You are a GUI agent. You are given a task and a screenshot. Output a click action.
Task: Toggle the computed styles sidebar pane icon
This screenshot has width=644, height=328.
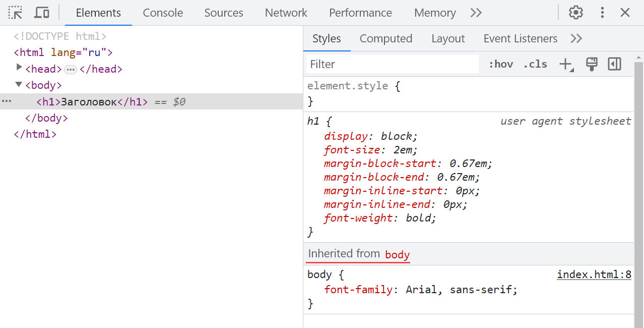tap(614, 64)
